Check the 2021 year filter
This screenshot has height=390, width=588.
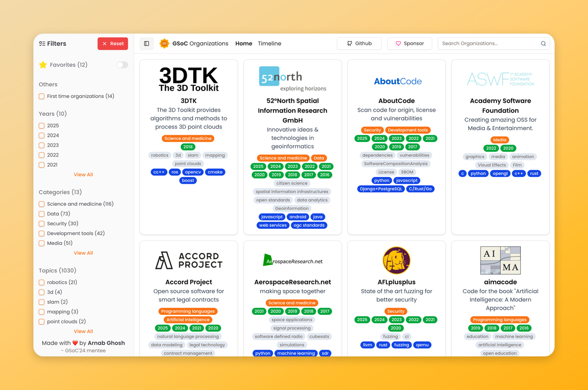coord(42,165)
